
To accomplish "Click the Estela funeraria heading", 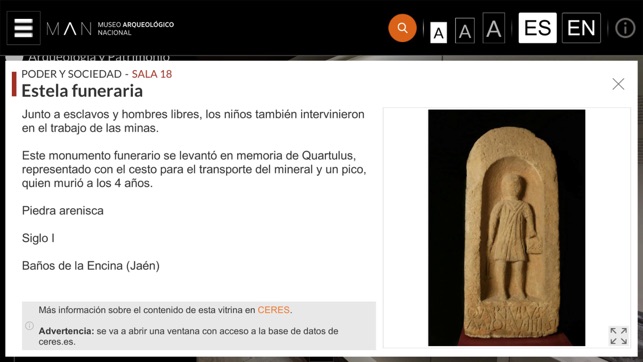I will [82, 91].
